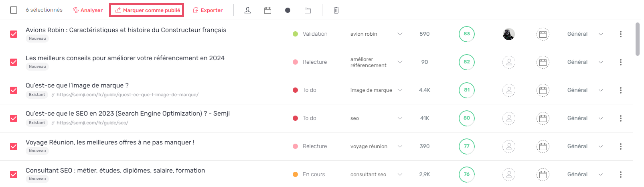Click the Existant tag on image de marque row

pyautogui.click(x=37, y=95)
